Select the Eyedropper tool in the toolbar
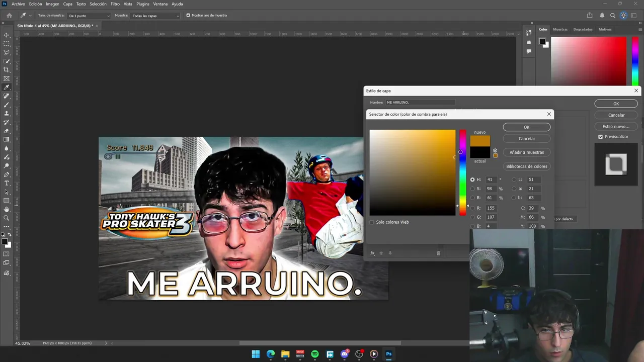The image size is (644, 362). pyautogui.click(x=7, y=87)
